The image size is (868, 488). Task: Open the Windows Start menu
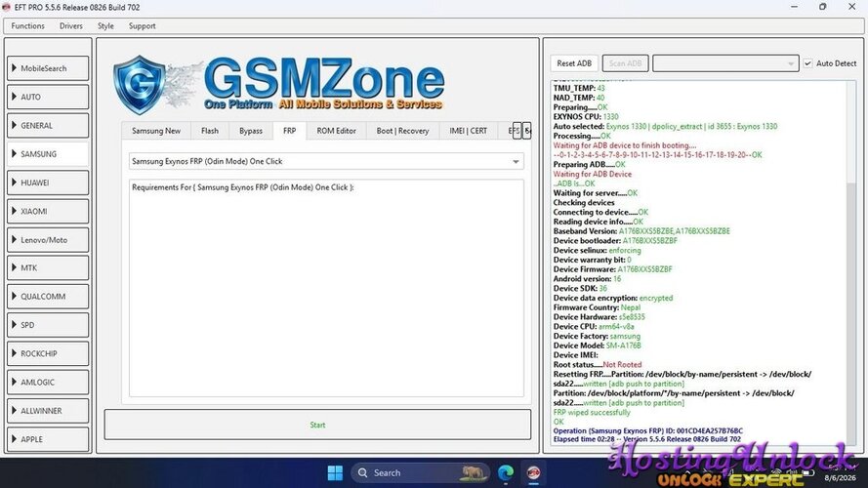[x=335, y=473]
